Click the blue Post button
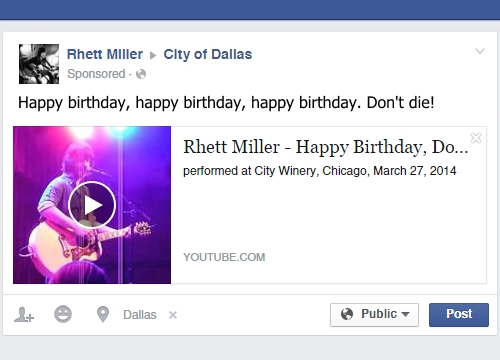 (x=459, y=314)
